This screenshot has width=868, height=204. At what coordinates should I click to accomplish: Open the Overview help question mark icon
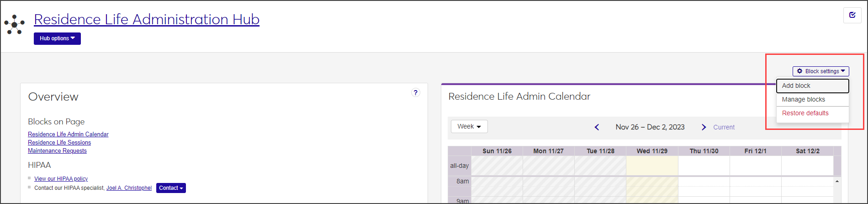coord(415,92)
